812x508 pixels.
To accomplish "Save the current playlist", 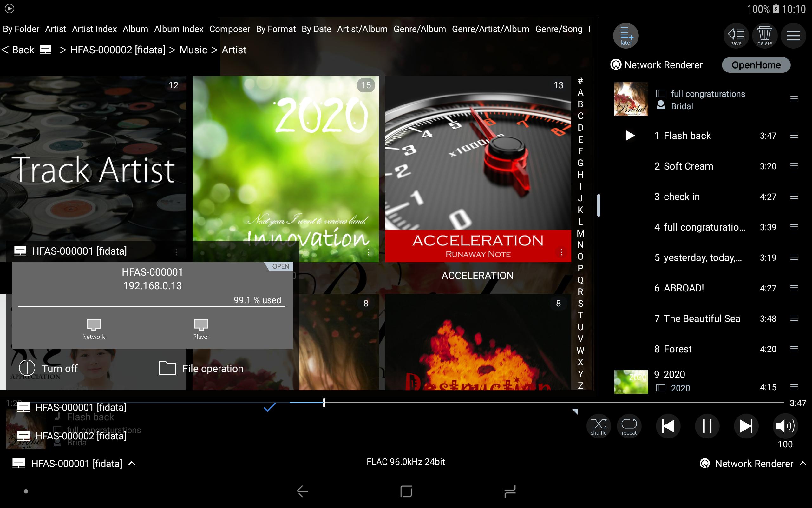I will 736,36.
